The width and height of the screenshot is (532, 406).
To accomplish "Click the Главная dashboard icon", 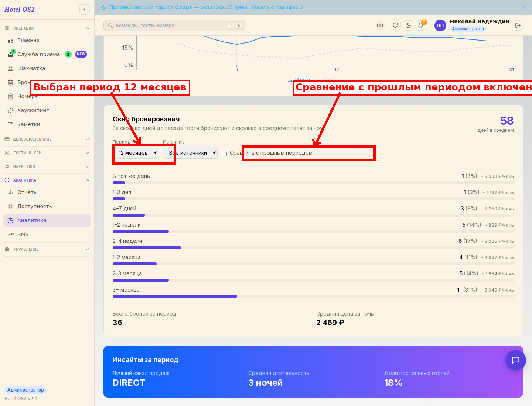I will (x=11, y=40).
